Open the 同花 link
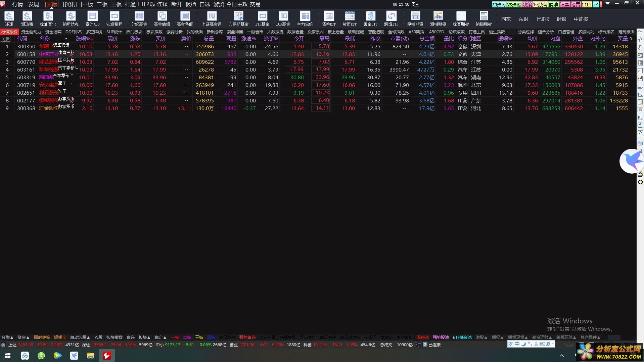The image size is (644, 362). click(x=506, y=19)
